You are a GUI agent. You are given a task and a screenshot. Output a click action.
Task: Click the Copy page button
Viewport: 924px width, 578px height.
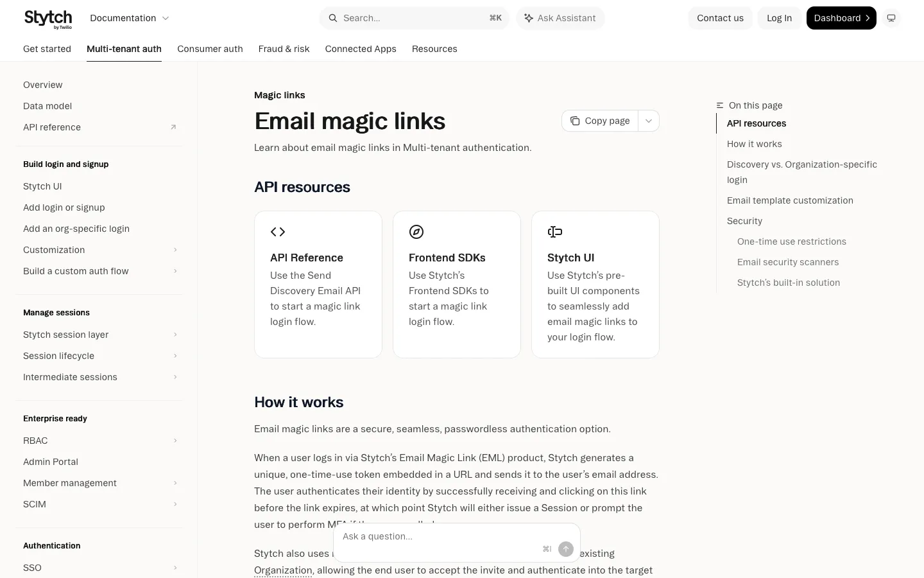point(600,121)
